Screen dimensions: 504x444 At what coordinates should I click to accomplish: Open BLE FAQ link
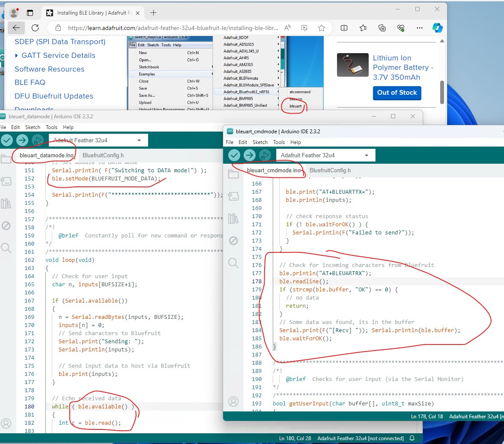tap(30, 82)
